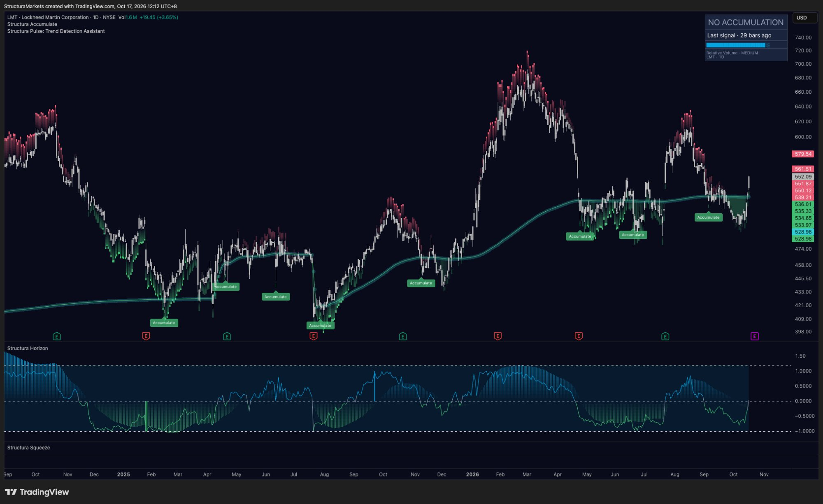Click the TradingView logo at bottom left
Screen dimensions: 823x504
click(37, 492)
